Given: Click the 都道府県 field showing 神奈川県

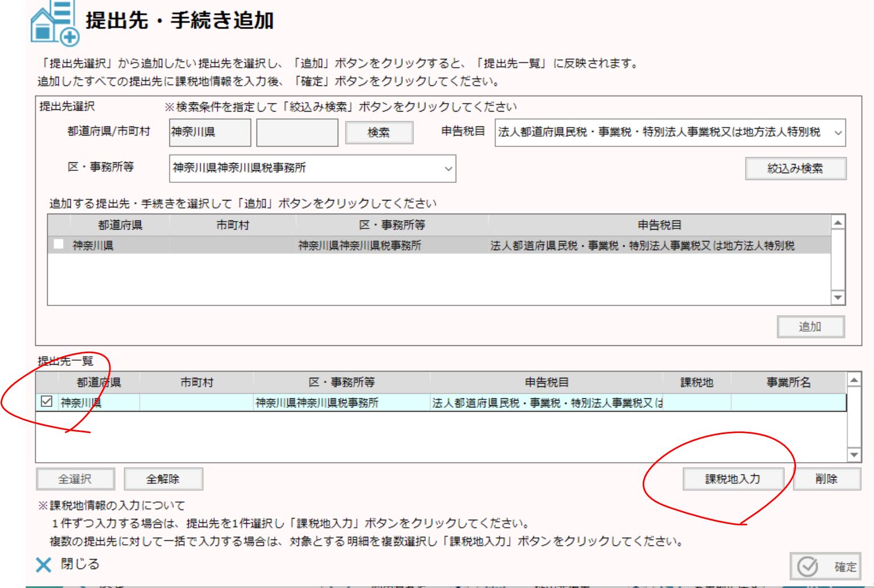Looking at the screenshot, I should coord(210,133).
